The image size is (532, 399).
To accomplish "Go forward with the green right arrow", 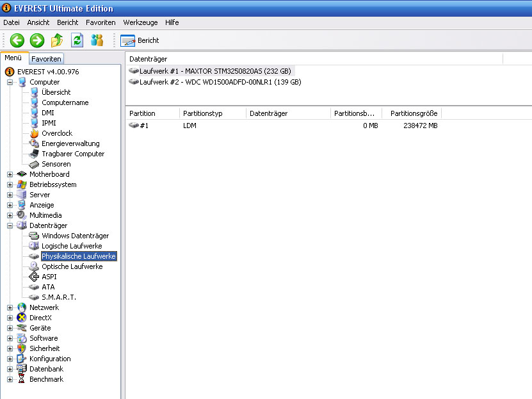I will tap(37, 40).
